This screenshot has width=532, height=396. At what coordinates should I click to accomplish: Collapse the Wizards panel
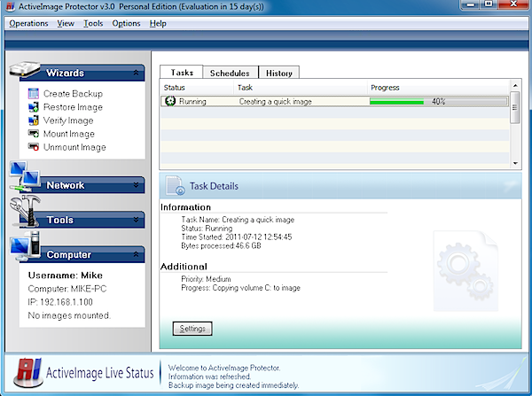tap(136, 73)
